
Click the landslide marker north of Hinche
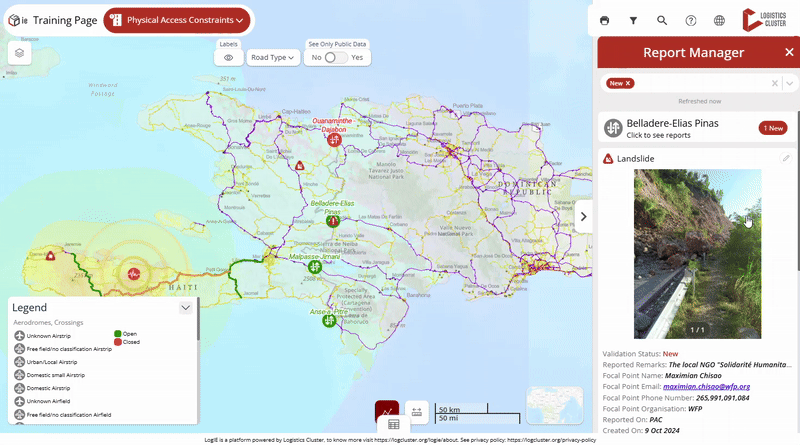coord(299,165)
